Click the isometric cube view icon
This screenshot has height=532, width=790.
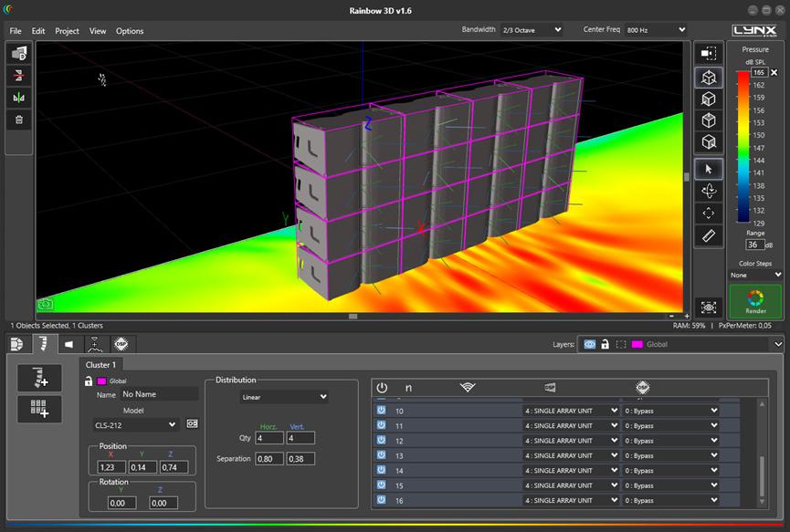coord(709,78)
